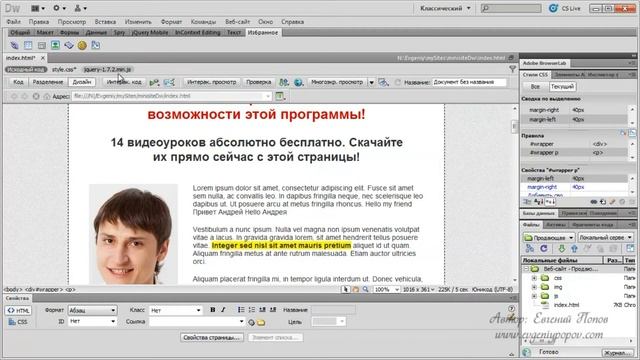The width and height of the screenshot is (640, 360).
Task: Open the Local server view dropdown
Action: click(605, 238)
